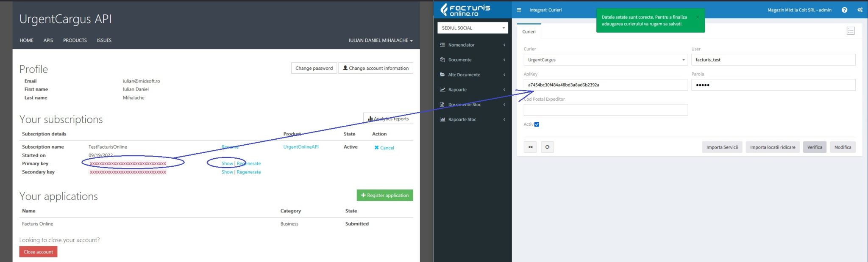Open the SEDIUL SOCIAL dropdown
Image resolution: width=868 pixels, height=262 pixels.
click(x=473, y=28)
